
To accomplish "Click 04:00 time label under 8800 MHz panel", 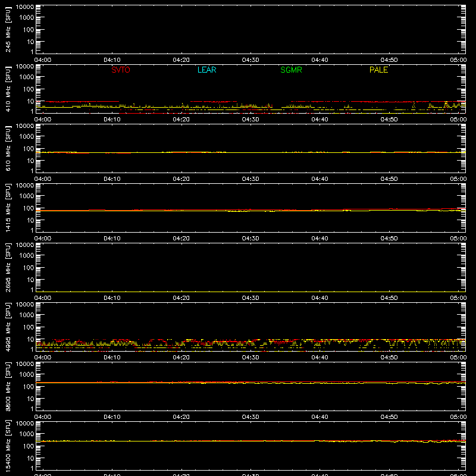I will 43,417.
